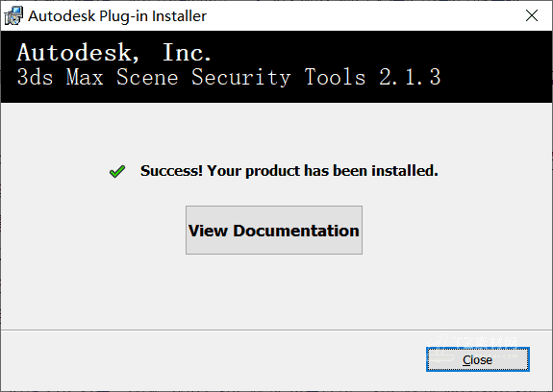Select the version number 2.1.3 in header

pos(410,77)
